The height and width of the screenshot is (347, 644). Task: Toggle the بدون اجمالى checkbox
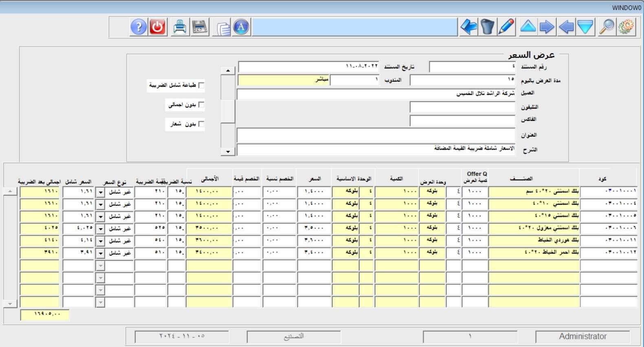point(201,105)
